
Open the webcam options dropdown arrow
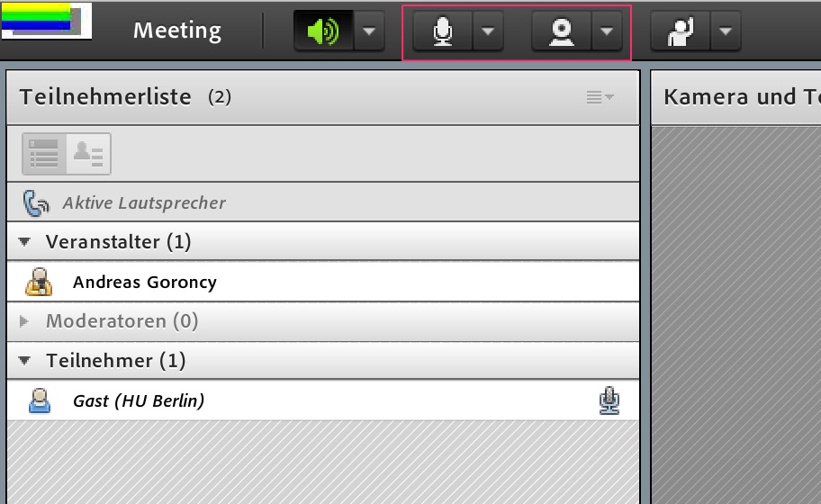click(x=607, y=32)
